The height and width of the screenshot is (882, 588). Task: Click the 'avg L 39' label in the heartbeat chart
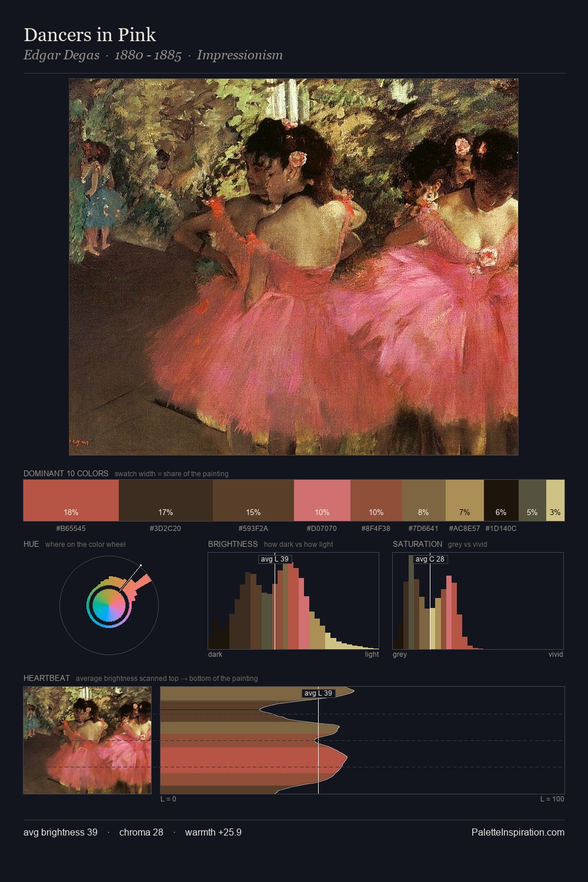click(318, 693)
